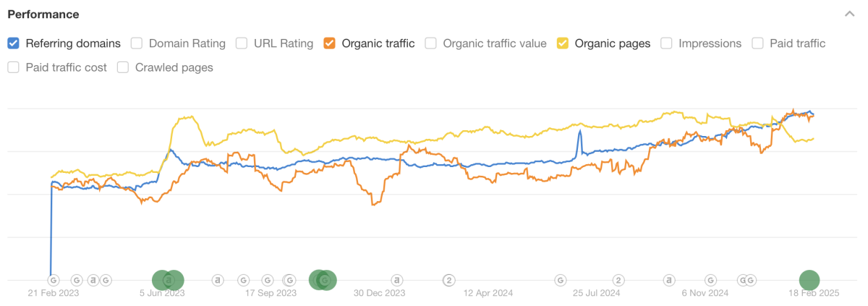Turn off the yellow Organic pages checkbox
The image size is (868, 306).
pyautogui.click(x=563, y=43)
